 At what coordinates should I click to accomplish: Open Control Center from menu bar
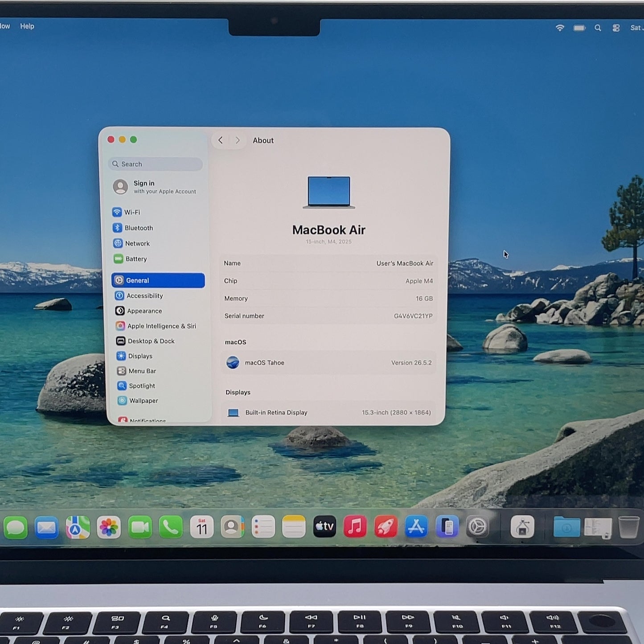(616, 28)
